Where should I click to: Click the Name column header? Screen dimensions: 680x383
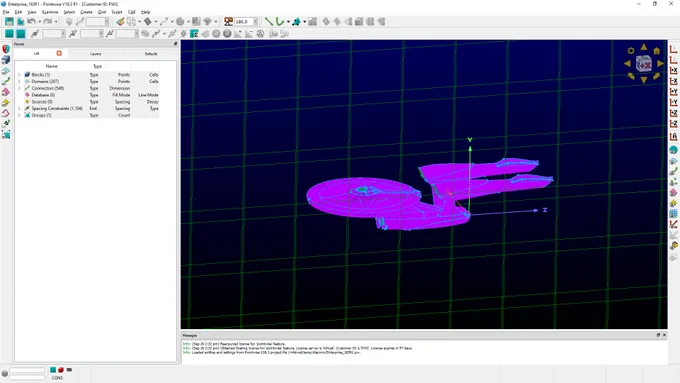click(52, 66)
